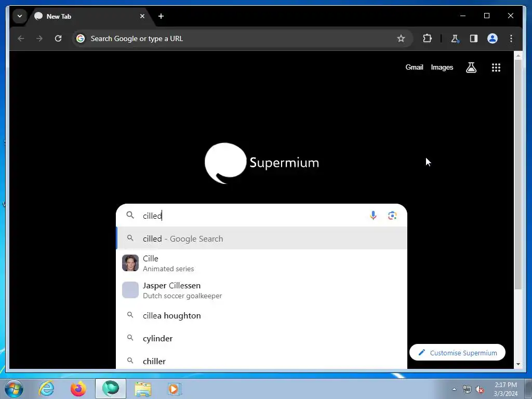
Task: Search by image with Lens icon
Action: 392,215
